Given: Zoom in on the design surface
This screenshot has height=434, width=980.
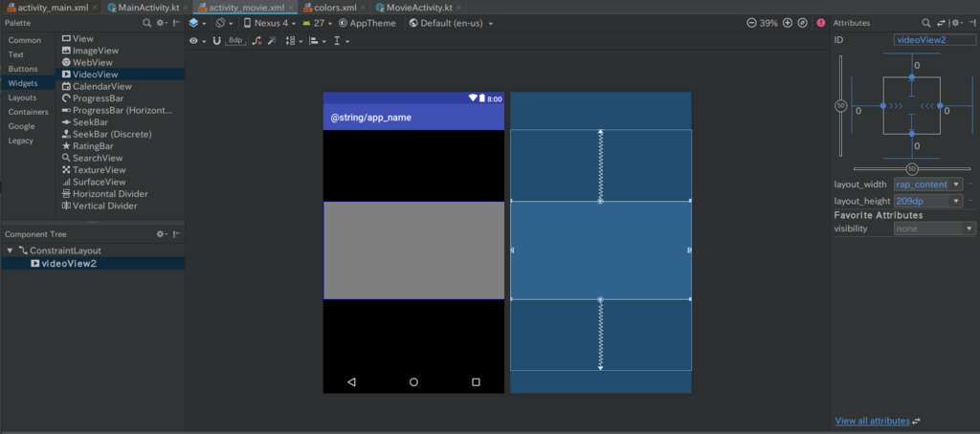Looking at the screenshot, I should 788,23.
